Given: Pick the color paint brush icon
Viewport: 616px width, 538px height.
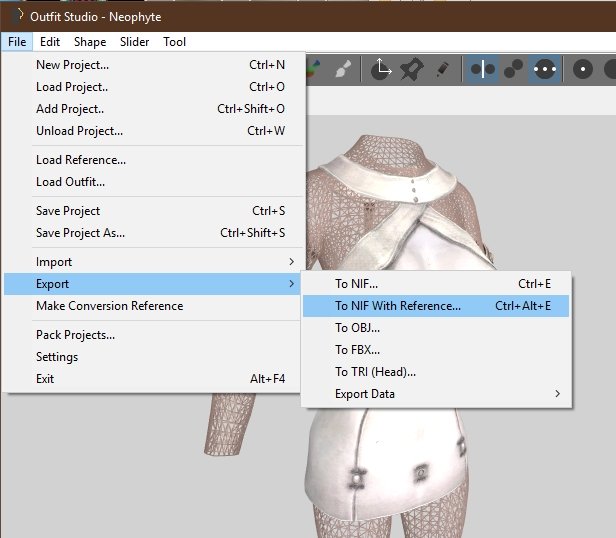Looking at the screenshot, I should (x=315, y=70).
